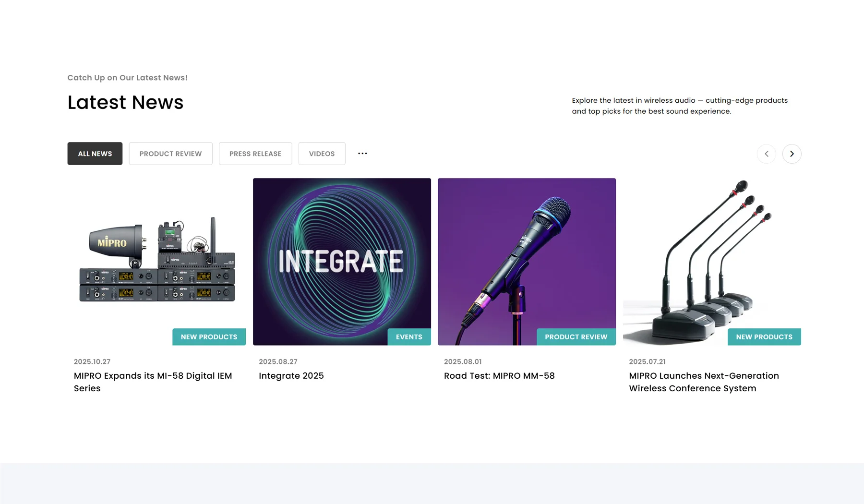This screenshot has width=864, height=504.
Task: Click the previous arrow carousel button
Action: 766,154
